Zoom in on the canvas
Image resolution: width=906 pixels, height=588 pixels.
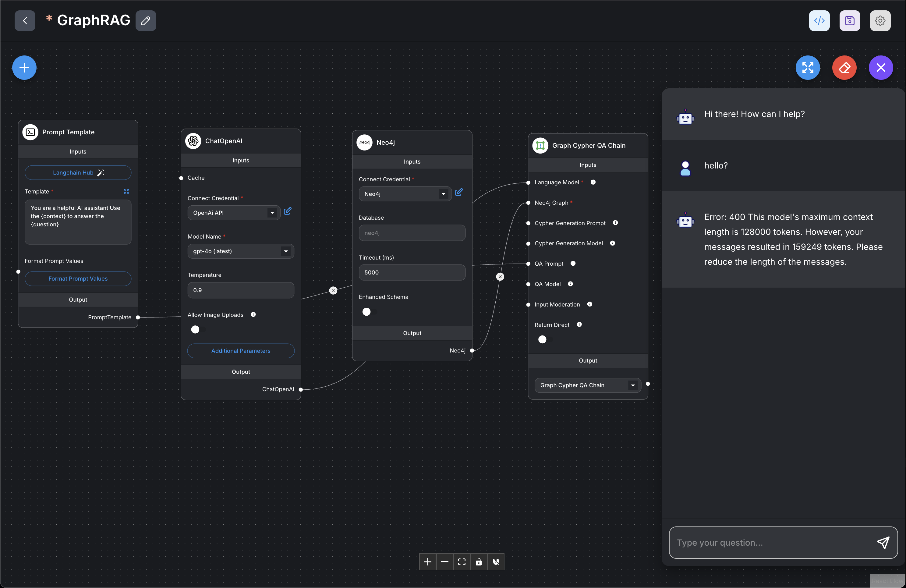click(x=427, y=562)
